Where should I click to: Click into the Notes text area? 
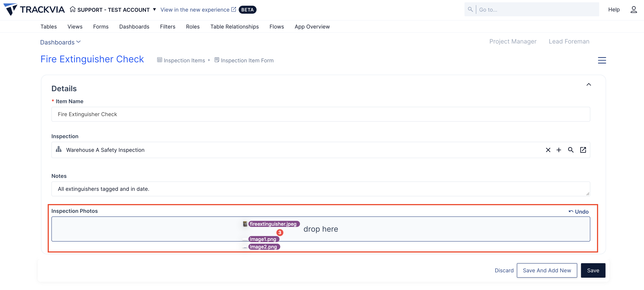(321, 189)
